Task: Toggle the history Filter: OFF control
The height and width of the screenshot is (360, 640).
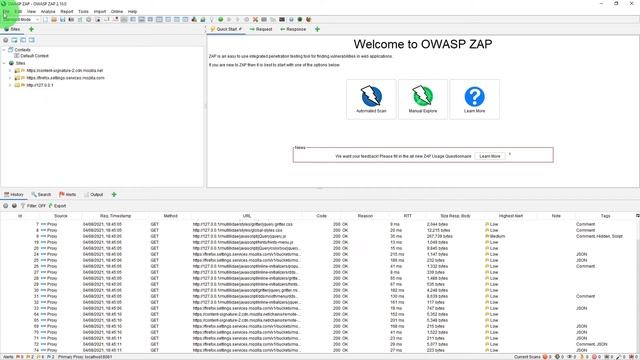Action: click(x=33, y=206)
